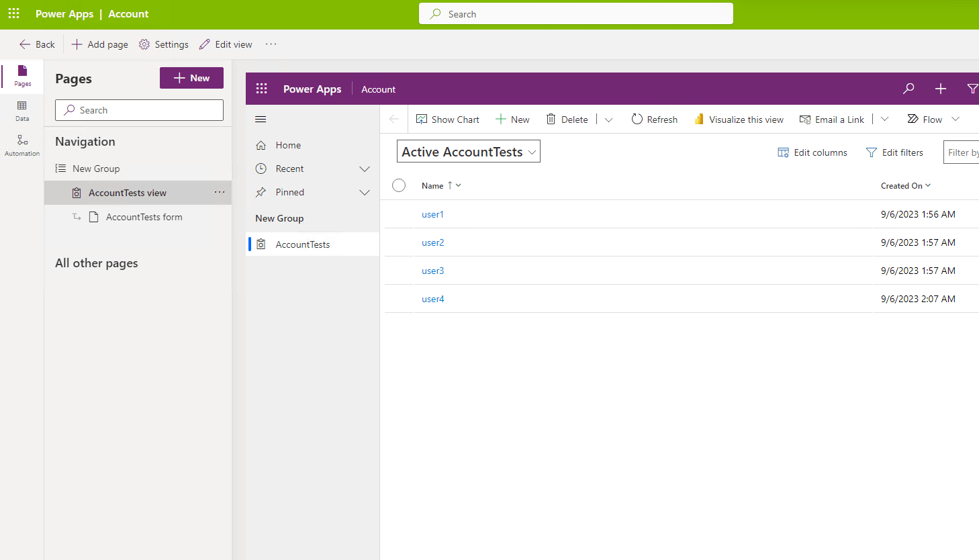This screenshot has width=979, height=560.
Task: Click the grayed back arrow in preview toolbar
Action: 394,120
